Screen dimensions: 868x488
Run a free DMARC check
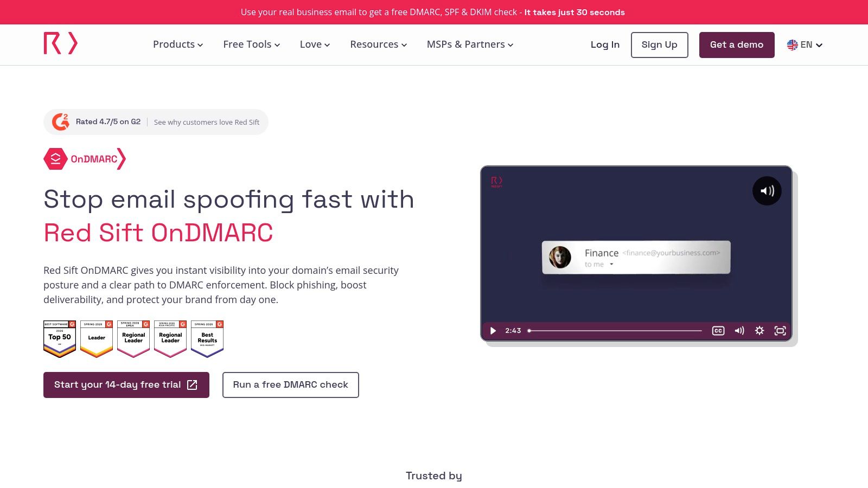[290, 384]
